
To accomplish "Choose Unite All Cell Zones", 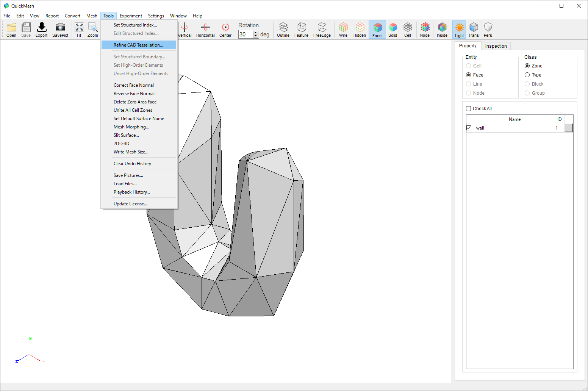I will (x=139, y=110).
